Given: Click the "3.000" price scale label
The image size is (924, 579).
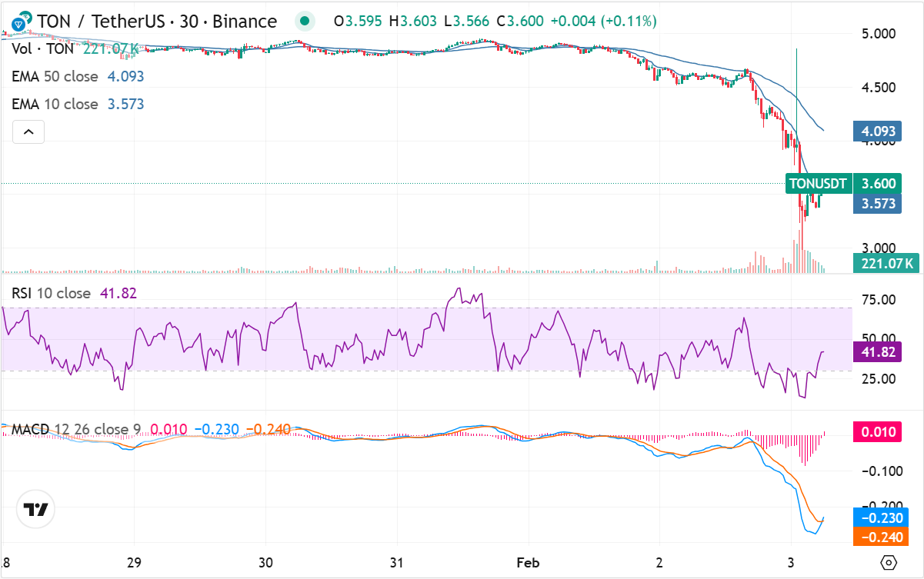Looking at the screenshot, I should 879,248.
